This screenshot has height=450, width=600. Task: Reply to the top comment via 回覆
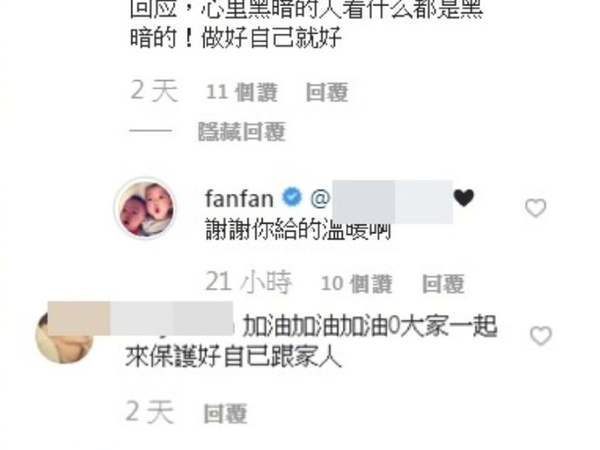327,93
